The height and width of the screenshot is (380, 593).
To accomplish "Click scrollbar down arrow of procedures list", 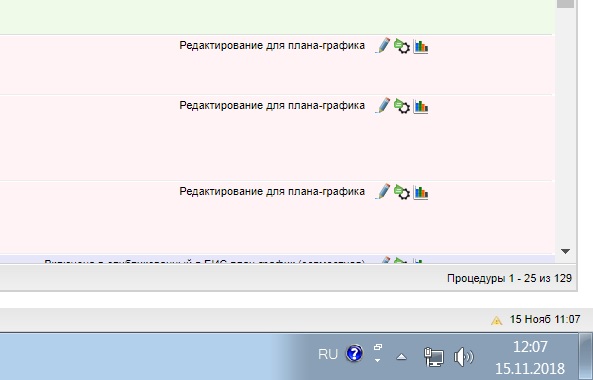I will coord(565,251).
